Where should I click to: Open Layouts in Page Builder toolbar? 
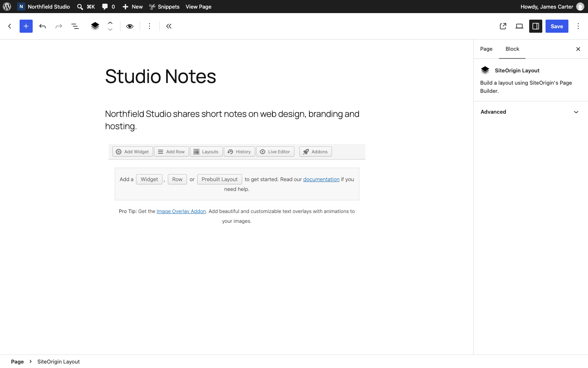point(206,152)
